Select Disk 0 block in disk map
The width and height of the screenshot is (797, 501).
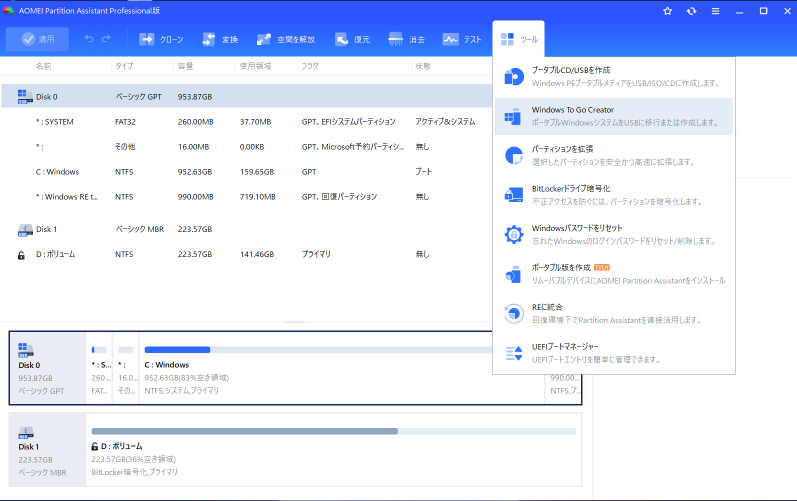(x=48, y=368)
